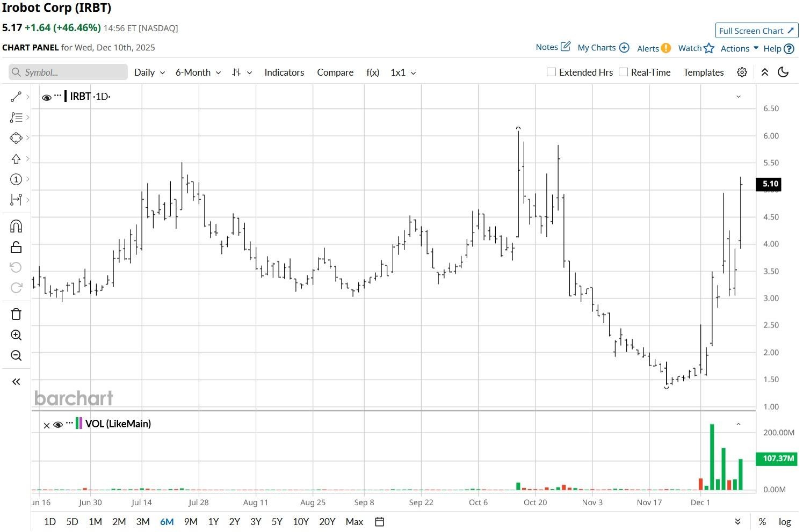Select the Fibonacci retracement tool
The height and width of the screenshot is (532, 803).
coord(16,117)
